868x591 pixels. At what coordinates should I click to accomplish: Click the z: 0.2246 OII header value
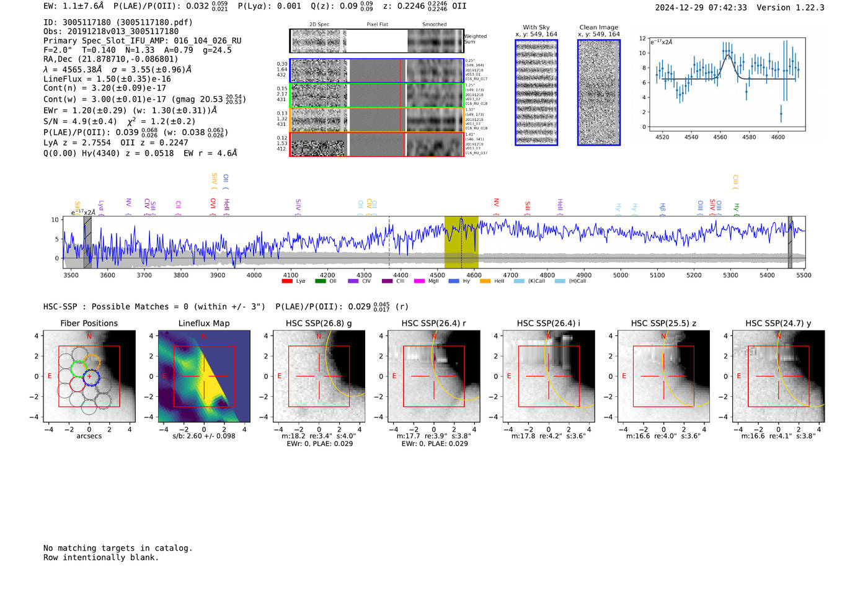(425, 6)
